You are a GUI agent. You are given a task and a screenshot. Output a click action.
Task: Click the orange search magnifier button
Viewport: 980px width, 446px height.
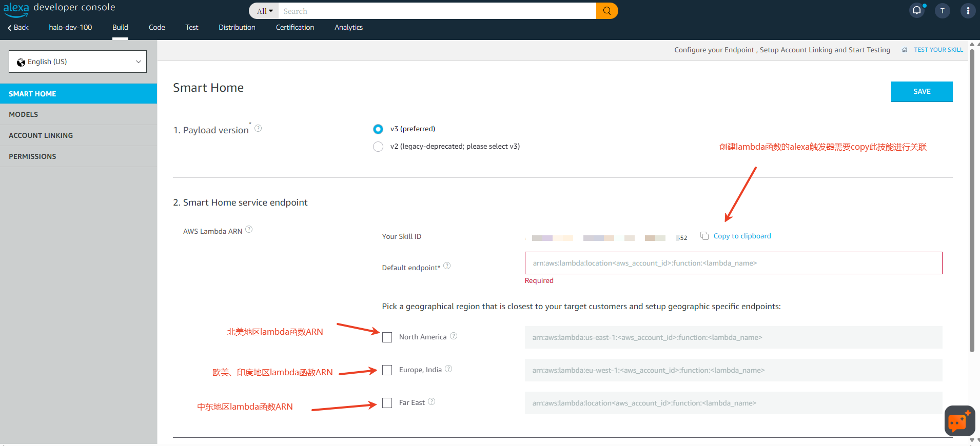(x=607, y=11)
